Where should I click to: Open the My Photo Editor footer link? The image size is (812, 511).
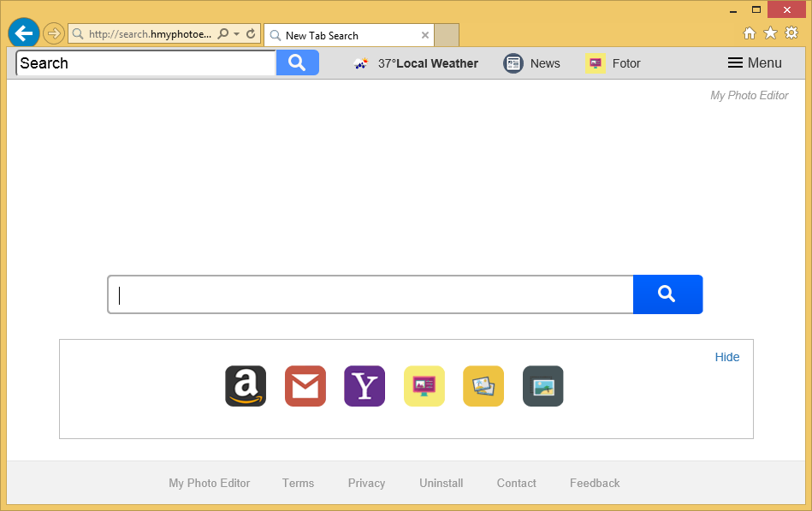click(210, 483)
